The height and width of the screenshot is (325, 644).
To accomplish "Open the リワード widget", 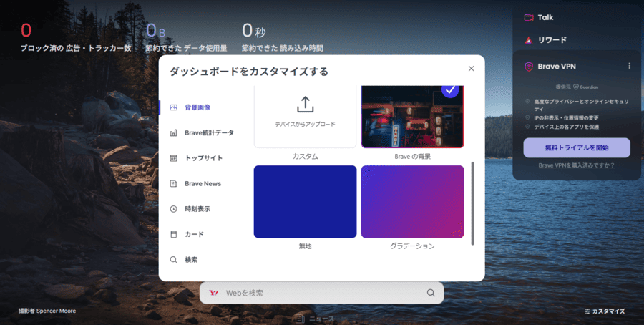I will pos(545,40).
